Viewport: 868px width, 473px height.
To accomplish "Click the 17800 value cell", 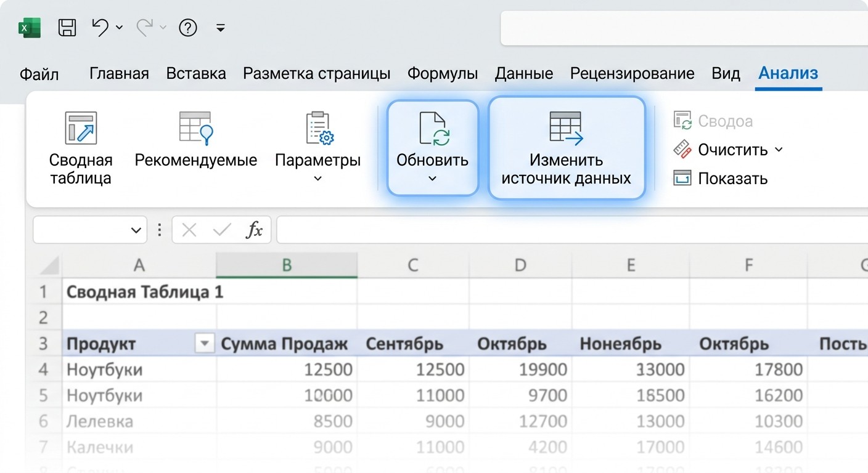I will click(748, 370).
